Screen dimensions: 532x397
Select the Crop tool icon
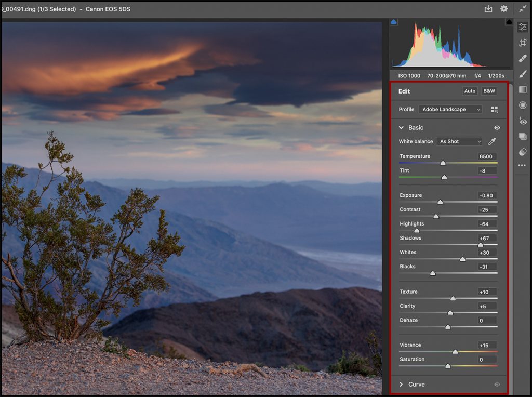(x=523, y=43)
